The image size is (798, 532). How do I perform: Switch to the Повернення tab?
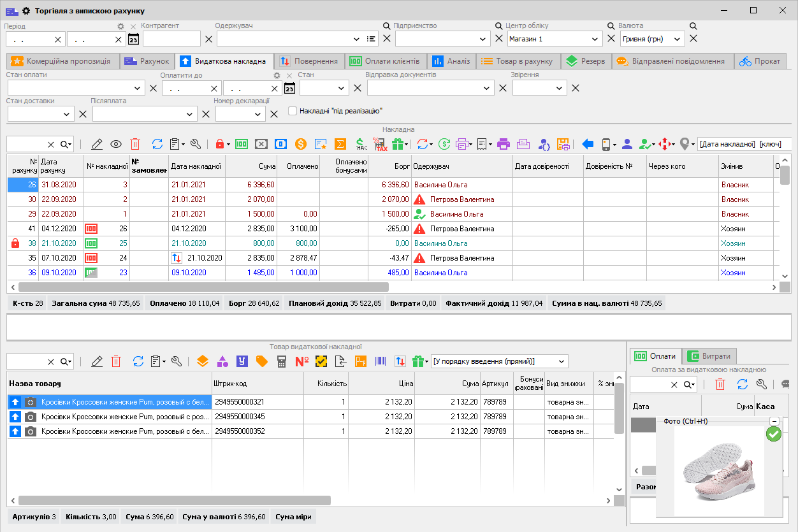pyautogui.click(x=308, y=61)
